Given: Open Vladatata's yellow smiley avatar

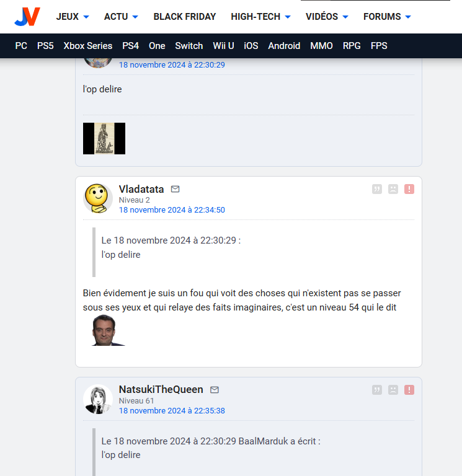Looking at the screenshot, I should [98, 198].
